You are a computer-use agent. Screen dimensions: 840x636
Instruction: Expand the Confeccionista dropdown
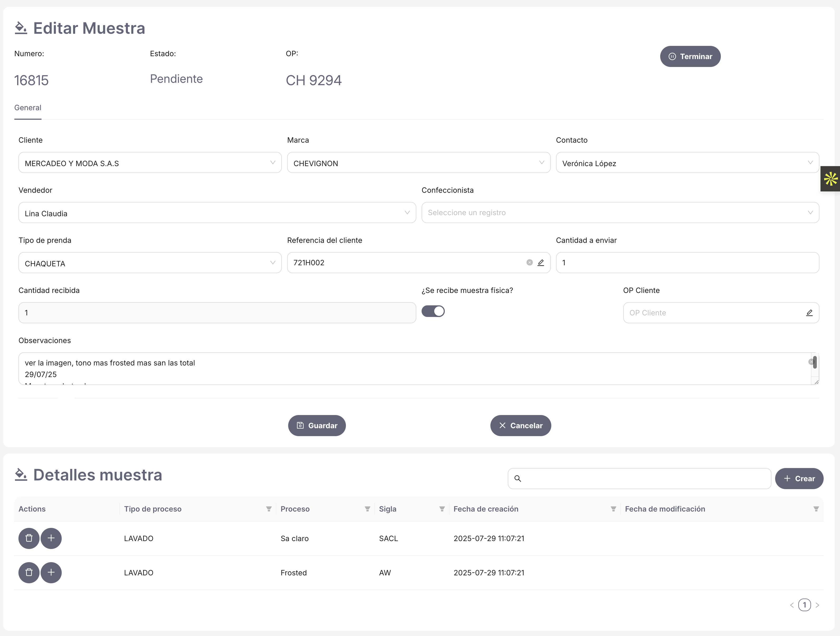tap(620, 213)
